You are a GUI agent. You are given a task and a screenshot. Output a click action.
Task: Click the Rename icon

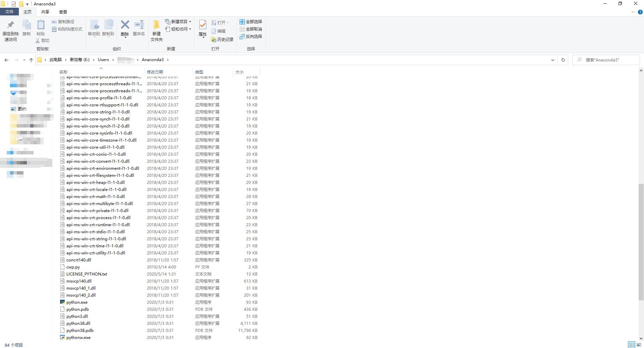139,24
